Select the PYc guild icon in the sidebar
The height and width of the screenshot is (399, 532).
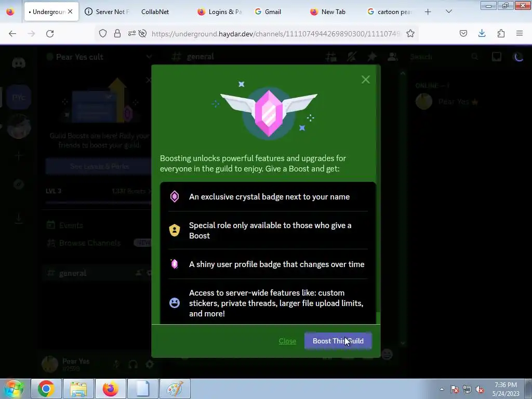point(19,98)
